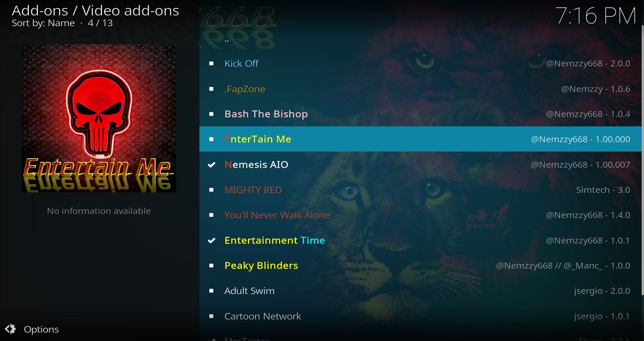The width and height of the screenshot is (644, 341).
Task: Open the Options gear icon
Action: [10, 329]
